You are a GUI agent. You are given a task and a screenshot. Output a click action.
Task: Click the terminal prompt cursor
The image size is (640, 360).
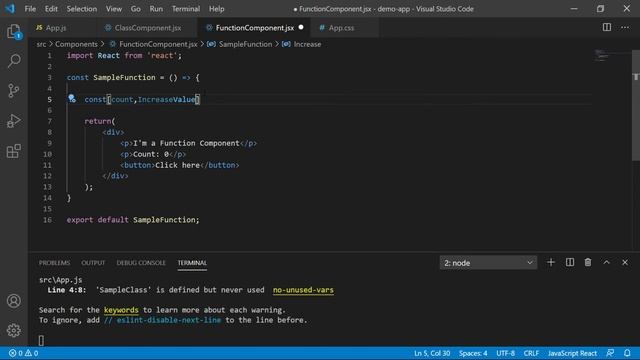click(41, 340)
